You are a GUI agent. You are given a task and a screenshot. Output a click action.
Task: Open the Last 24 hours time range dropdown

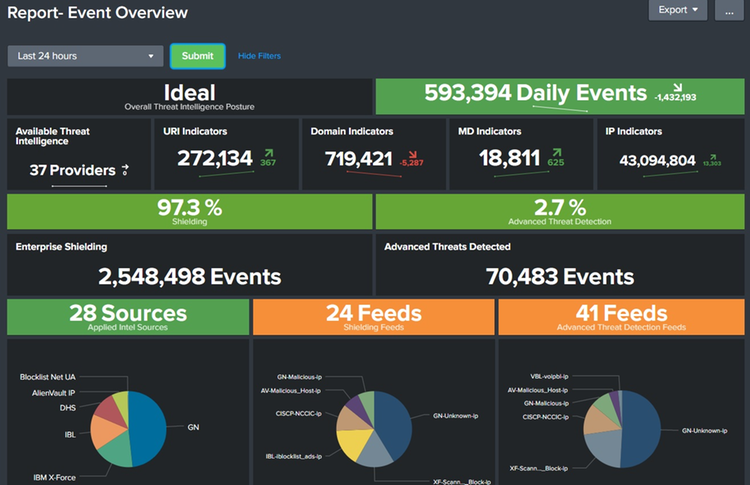pyautogui.click(x=84, y=56)
